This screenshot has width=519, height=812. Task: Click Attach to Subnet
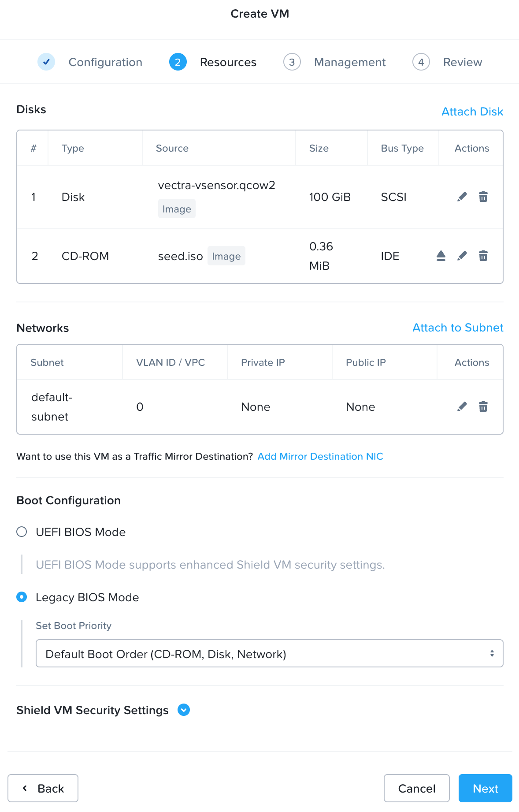[x=458, y=328]
